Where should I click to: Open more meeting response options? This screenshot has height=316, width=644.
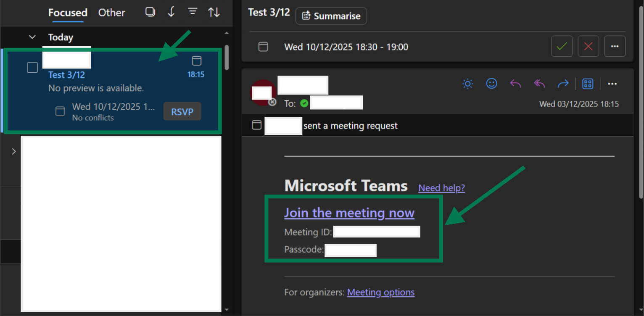point(615,46)
